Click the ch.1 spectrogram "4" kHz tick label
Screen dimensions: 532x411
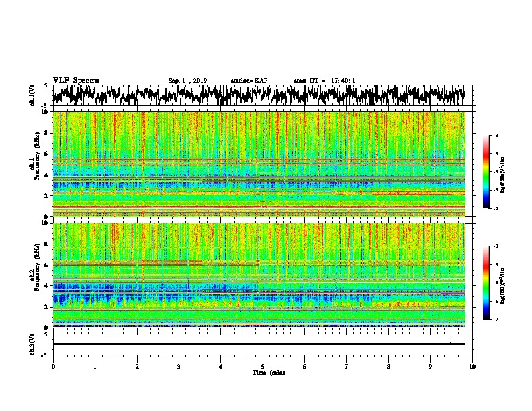click(x=47, y=175)
